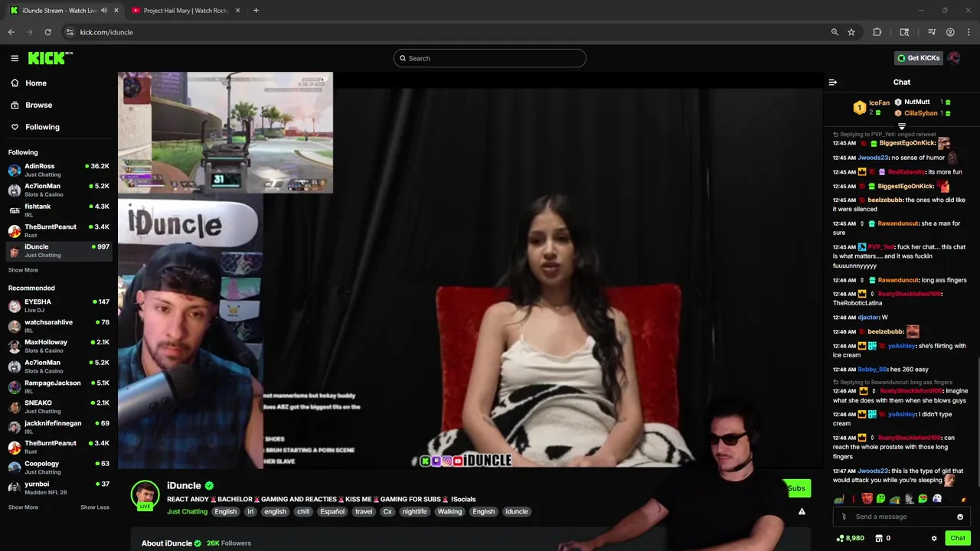
Task: Go to Home in sidebar
Action: [36, 83]
